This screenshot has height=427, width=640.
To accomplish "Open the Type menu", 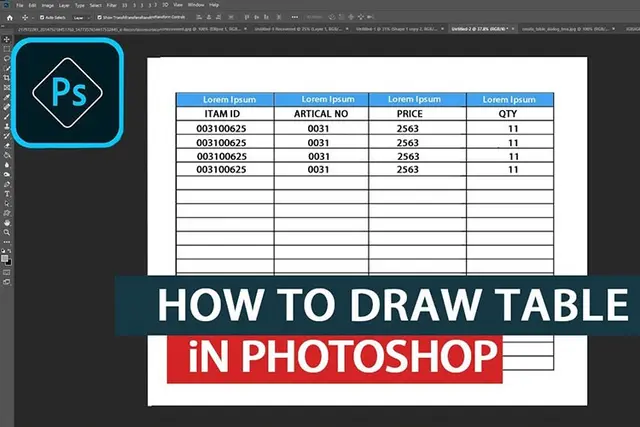I will coord(80,5).
